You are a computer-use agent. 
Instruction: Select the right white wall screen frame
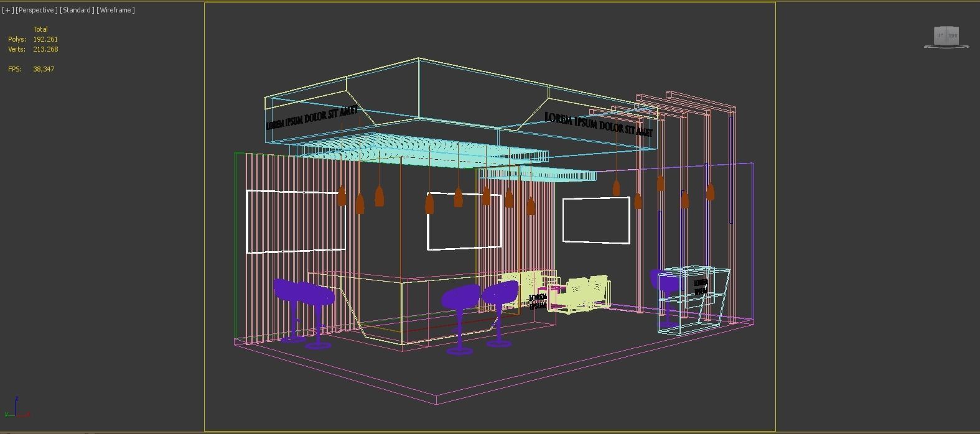[596, 220]
